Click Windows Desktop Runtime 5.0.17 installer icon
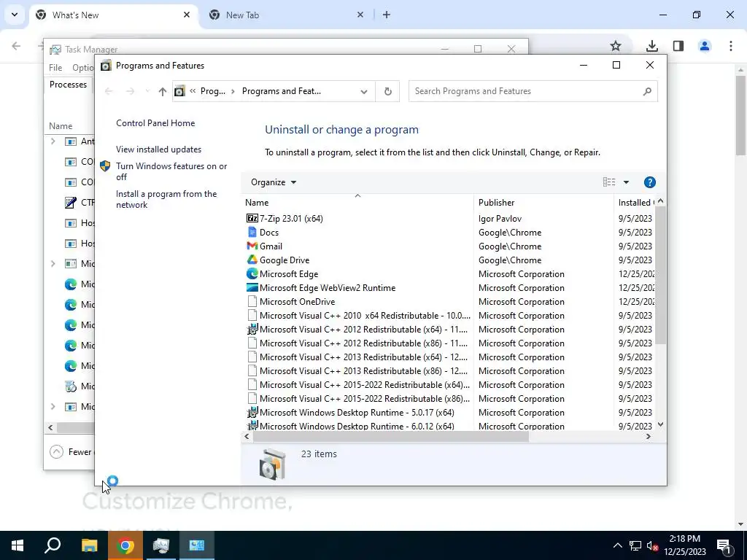747x560 pixels. (x=252, y=413)
